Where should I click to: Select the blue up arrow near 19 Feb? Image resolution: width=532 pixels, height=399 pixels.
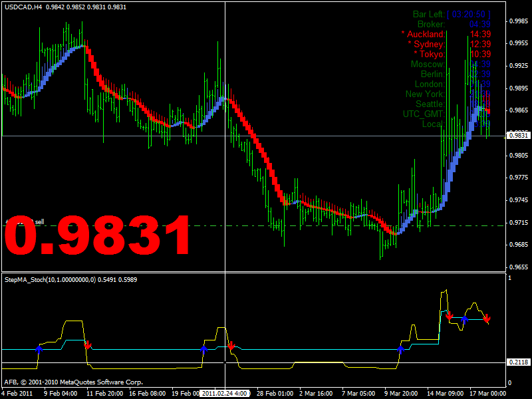click(203, 348)
